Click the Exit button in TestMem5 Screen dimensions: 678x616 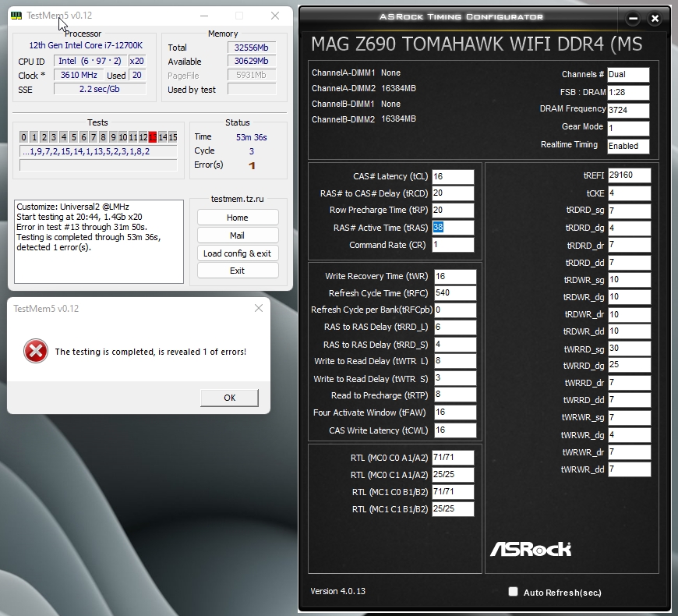click(x=238, y=271)
